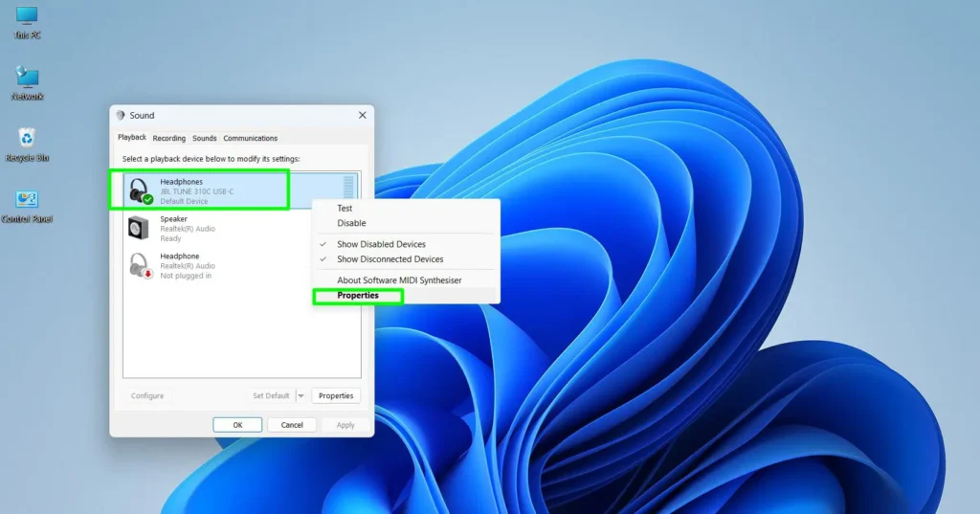Click Cancel in the Sound dialog
The width and height of the screenshot is (980, 514).
[292, 425]
